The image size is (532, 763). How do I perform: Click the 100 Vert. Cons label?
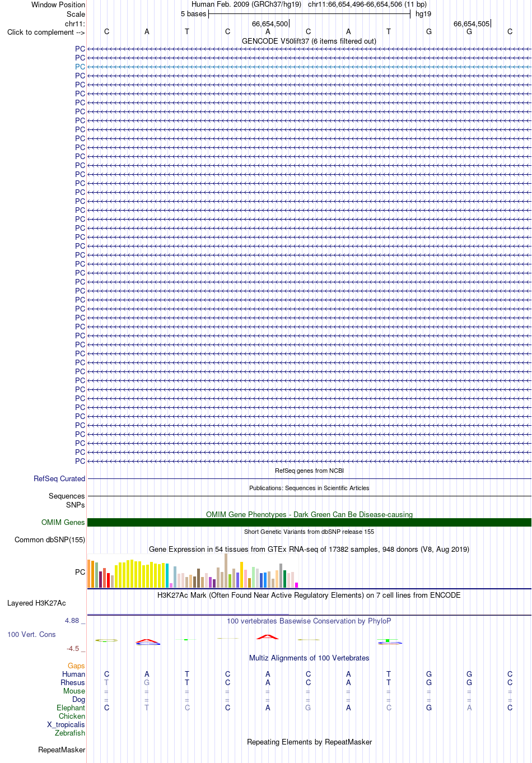coord(31,634)
